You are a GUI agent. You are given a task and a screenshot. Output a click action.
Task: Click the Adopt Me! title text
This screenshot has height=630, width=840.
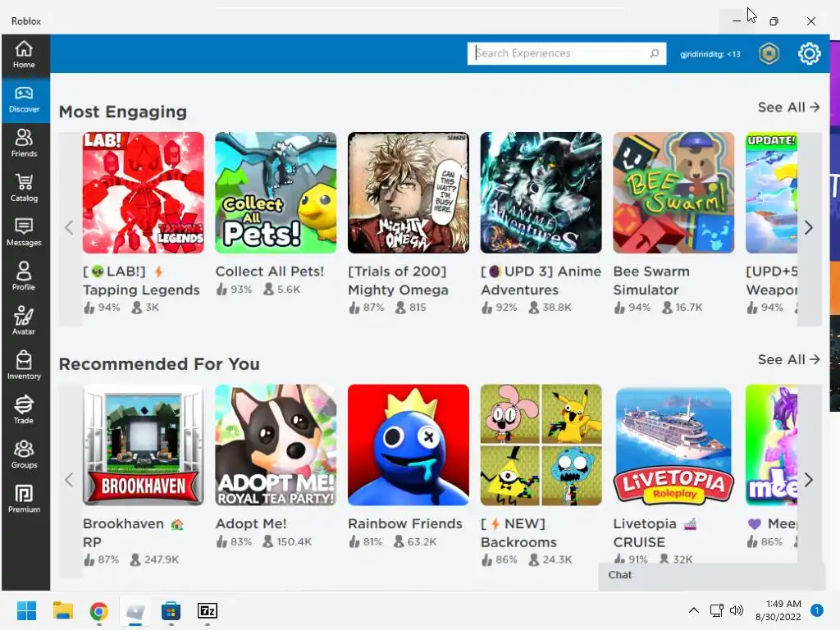point(251,523)
